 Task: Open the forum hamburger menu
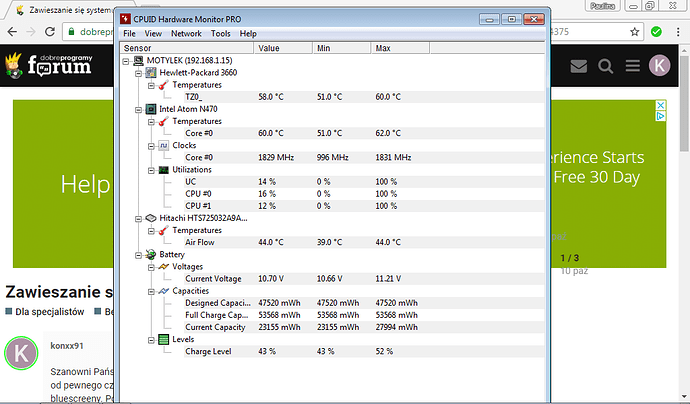coord(633,66)
